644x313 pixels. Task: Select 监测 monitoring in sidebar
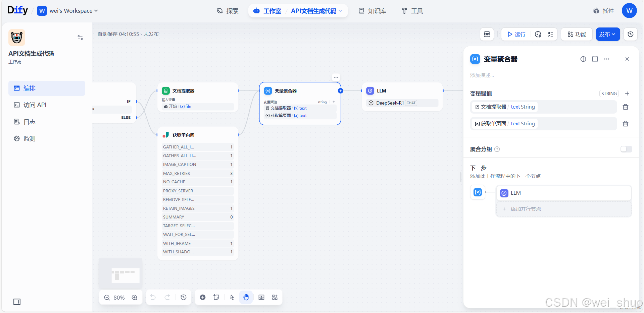coord(47,138)
